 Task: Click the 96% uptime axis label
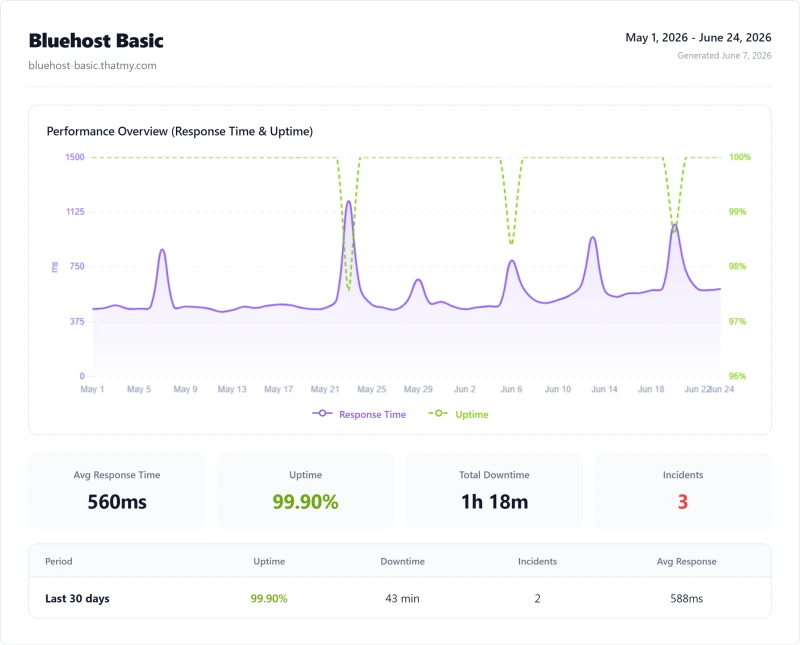click(737, 376)
